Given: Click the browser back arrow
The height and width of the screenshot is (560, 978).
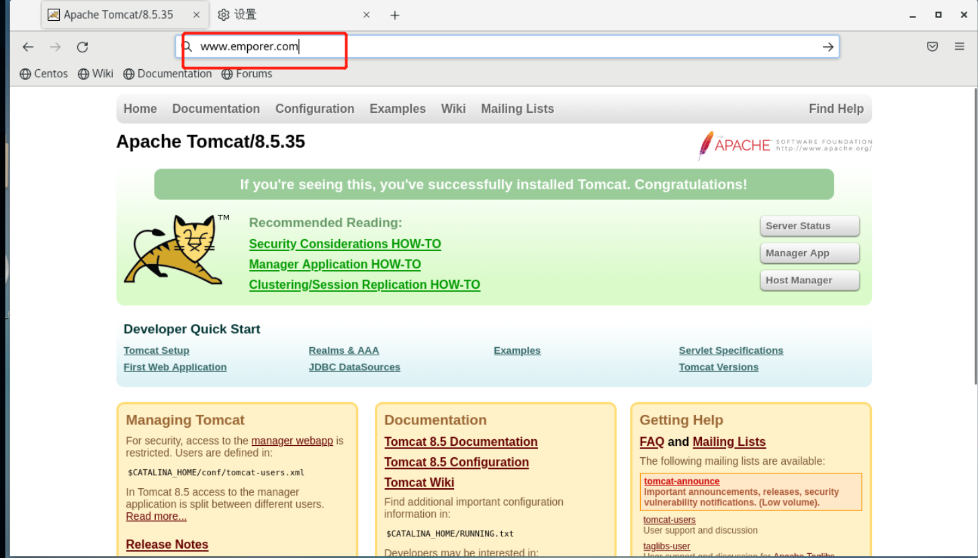Looking at the screenshot, I should click(x=28, y=47).
